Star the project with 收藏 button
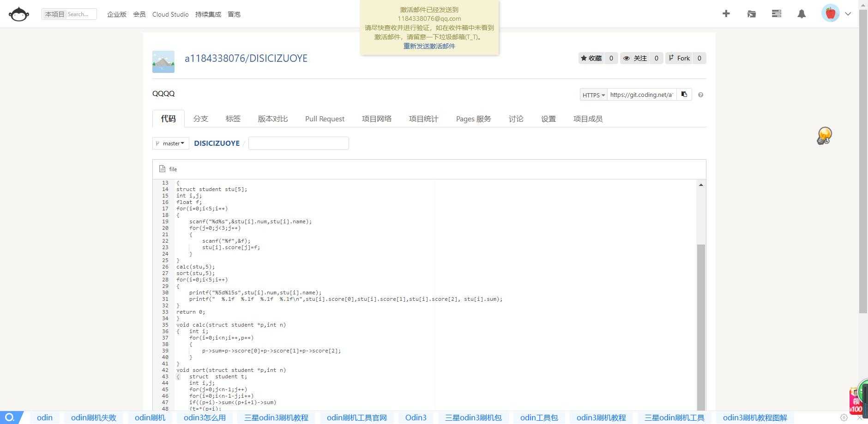Screen dimensions: 868x424 (591, 58)
